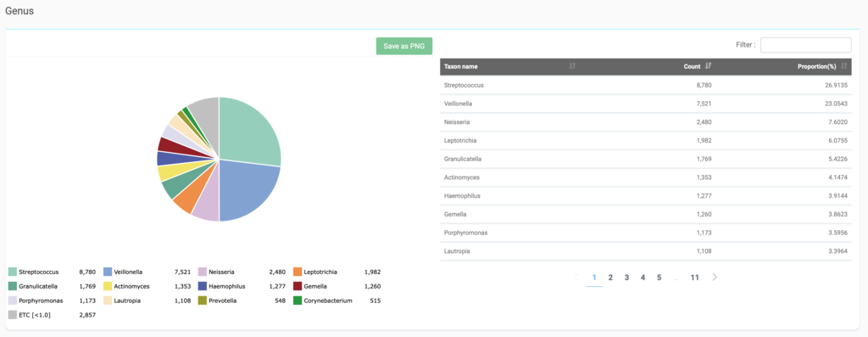Screen dimensions: 868x337
Task: Click Veillonella legend color swatch
Action: pyautogui.click(x=108, y=272)
